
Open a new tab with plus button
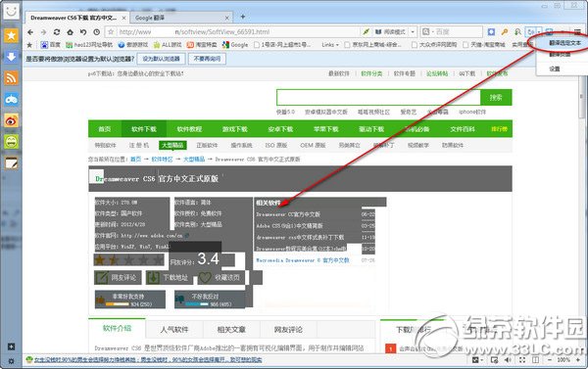coord(243,17)
